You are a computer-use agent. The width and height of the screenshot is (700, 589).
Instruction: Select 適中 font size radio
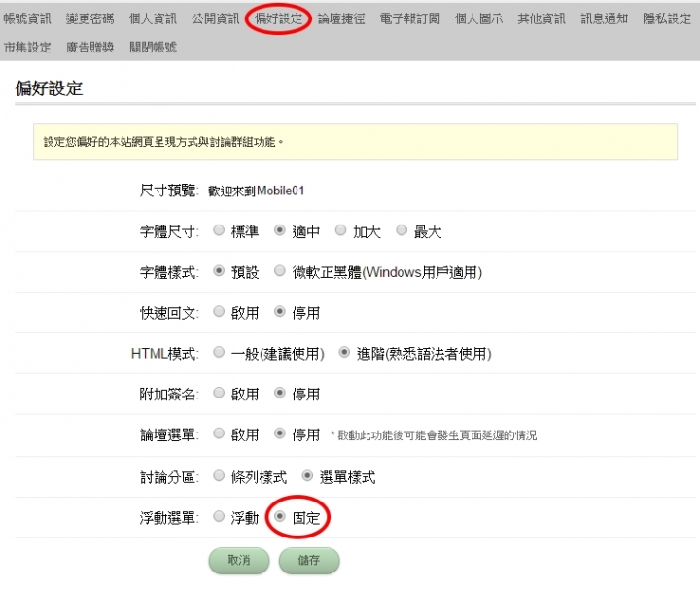(x=279, y=230)
